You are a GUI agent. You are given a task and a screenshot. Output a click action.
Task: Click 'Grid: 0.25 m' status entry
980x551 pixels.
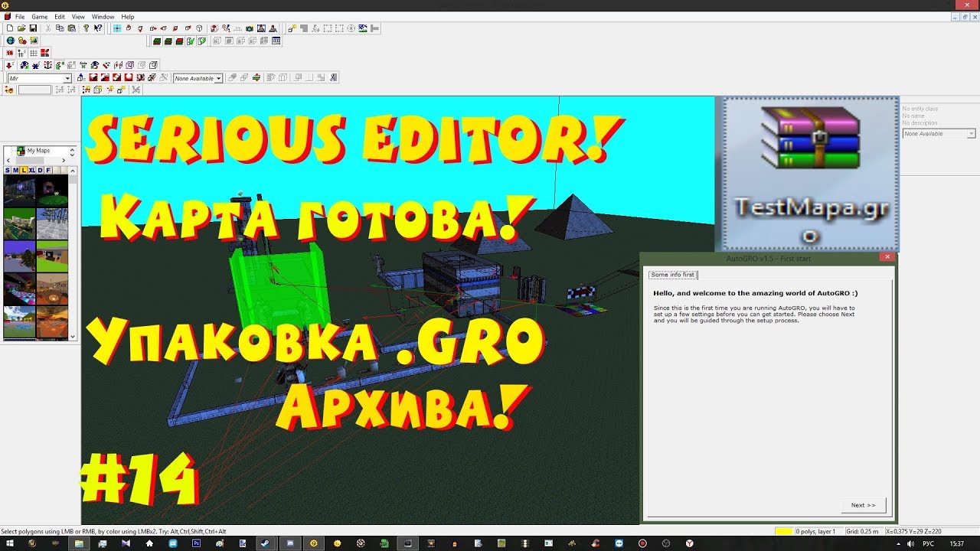coord(863,531)
